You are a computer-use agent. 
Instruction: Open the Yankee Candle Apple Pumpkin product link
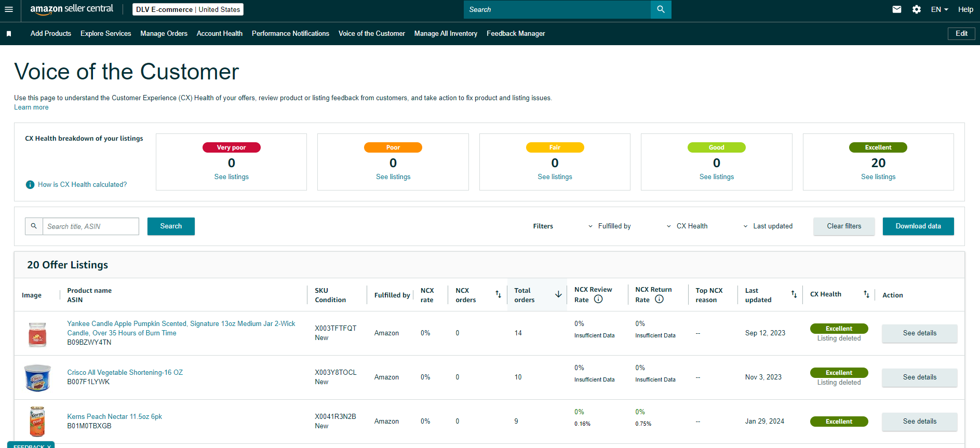(181, 329)
